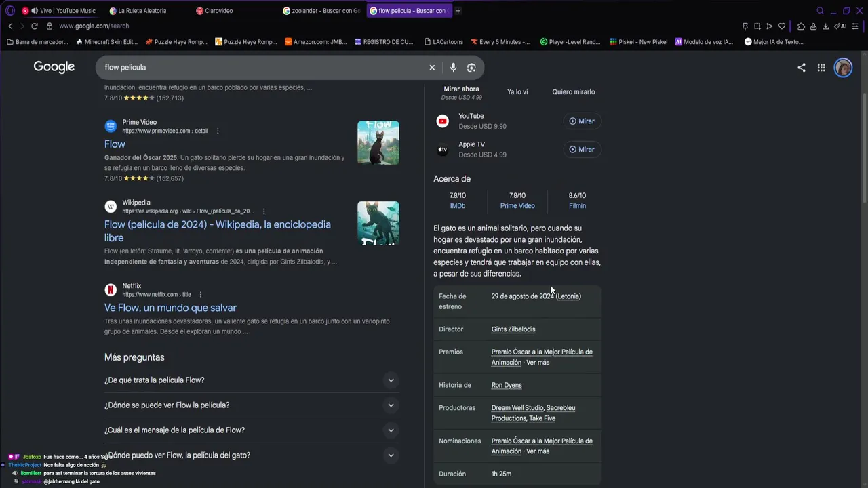
Task: Share the search results
Action: click(x=802, y=68)
